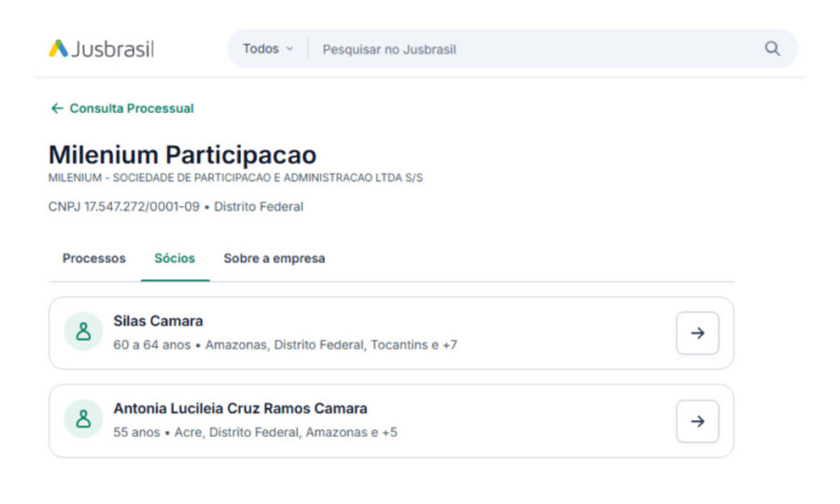This screenshot has height=504, width=840.
Task: Switch to the Processos tab
Action: click(93, 259)
